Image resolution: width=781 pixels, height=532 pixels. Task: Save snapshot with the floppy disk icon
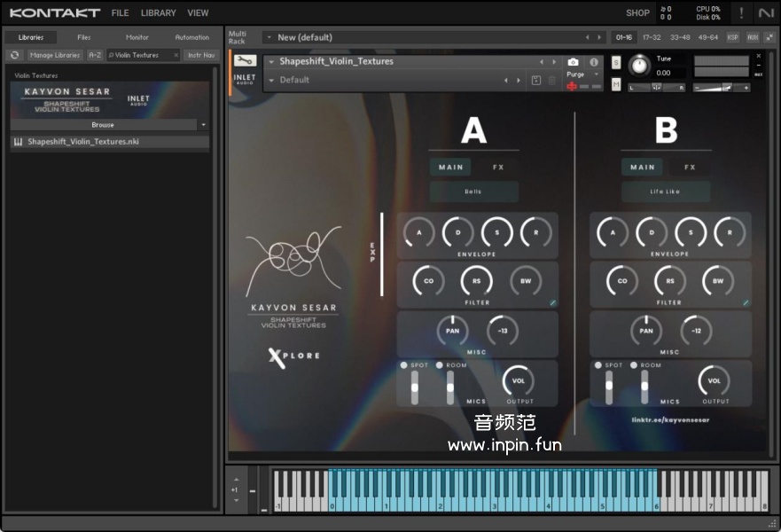[535, 80]
